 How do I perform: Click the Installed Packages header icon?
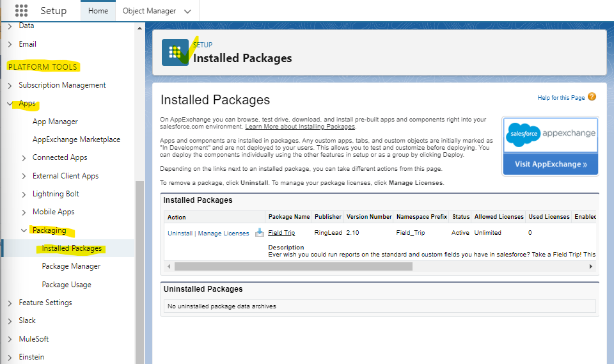click(175, 52)
